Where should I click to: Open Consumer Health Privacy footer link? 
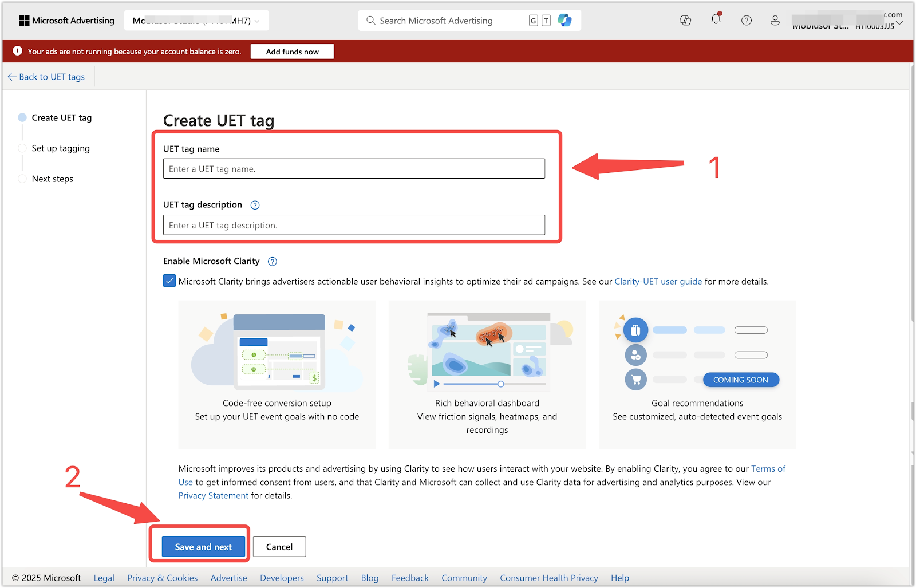[x=549, y=578]
